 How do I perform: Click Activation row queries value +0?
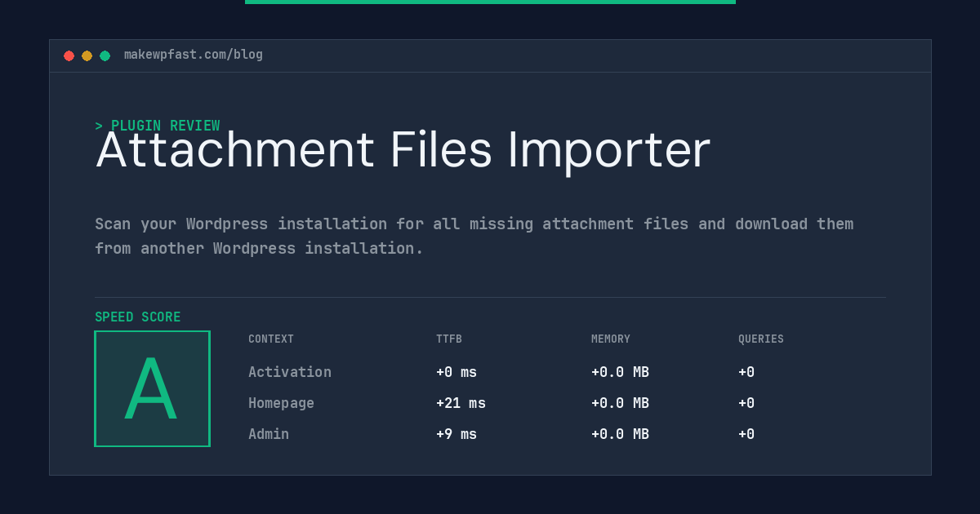[746, 372]
